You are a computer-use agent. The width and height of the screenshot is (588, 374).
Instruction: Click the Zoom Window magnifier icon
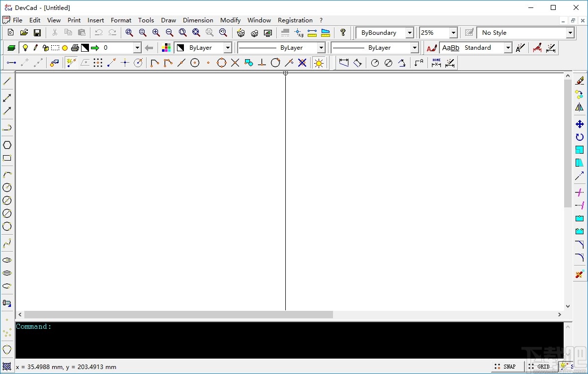[129, 33]
